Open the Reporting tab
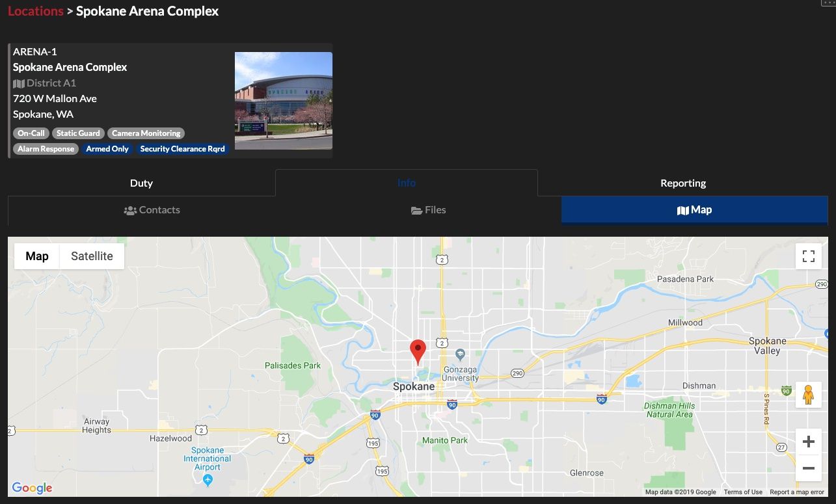836x504 pixels. [x=682, y=183]
